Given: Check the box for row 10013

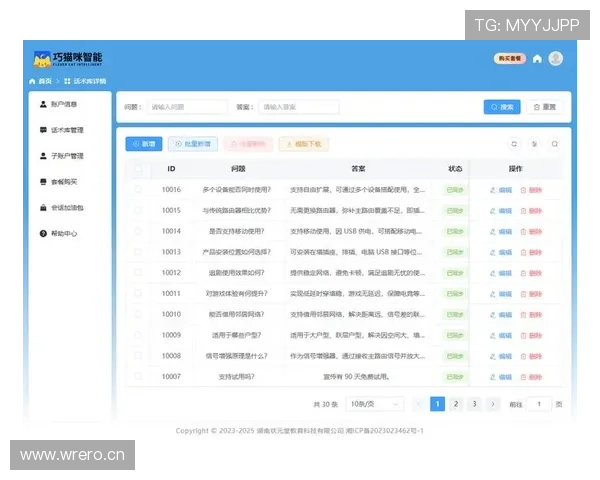Looking at the screenshot, I should pos(138,251).
